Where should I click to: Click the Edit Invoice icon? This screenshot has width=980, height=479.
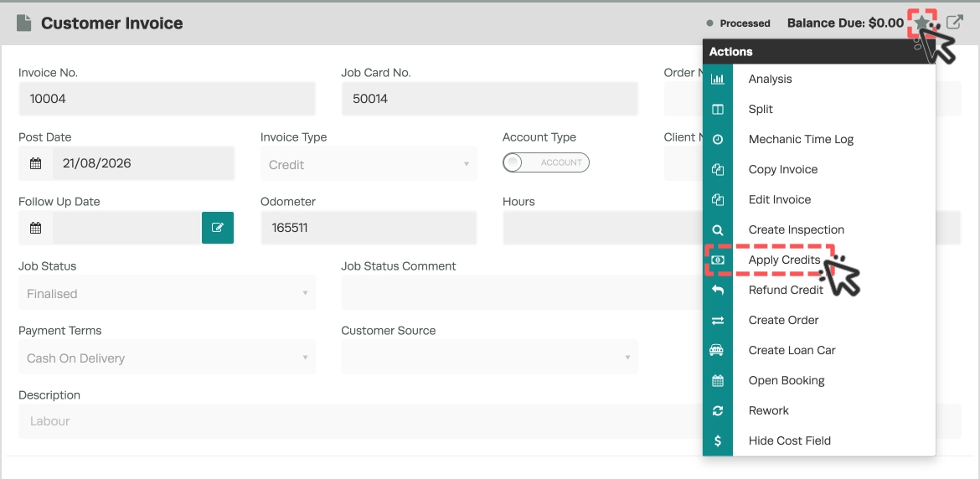(718, 200)
